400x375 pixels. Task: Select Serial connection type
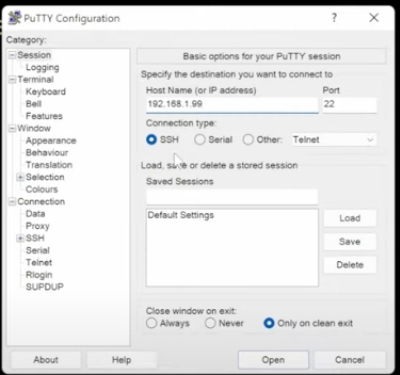(200, 139)
